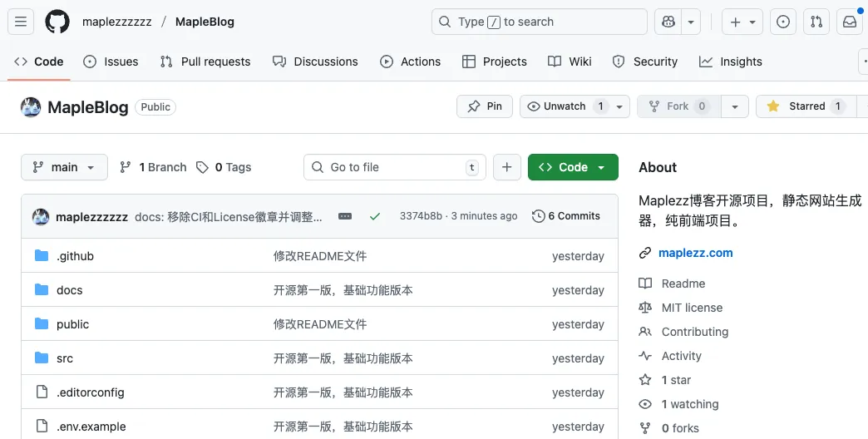Click the add file plus button
This screenshot has height=439, width=868.
coord(507,167)
